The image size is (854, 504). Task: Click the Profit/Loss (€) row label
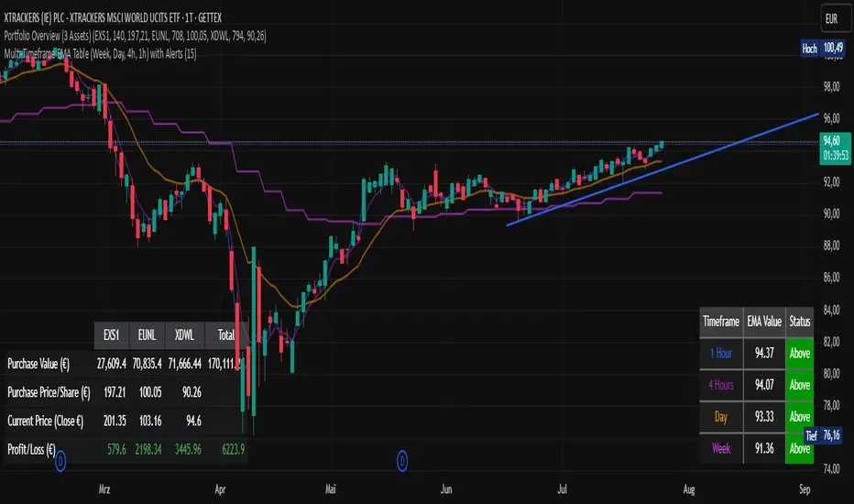31,450
